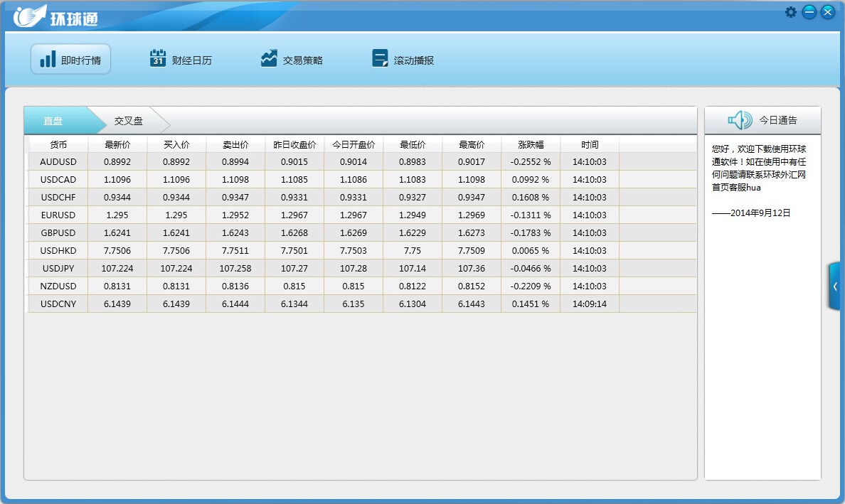
Task: Select the USDCNY row
Action: pos(362,304)
